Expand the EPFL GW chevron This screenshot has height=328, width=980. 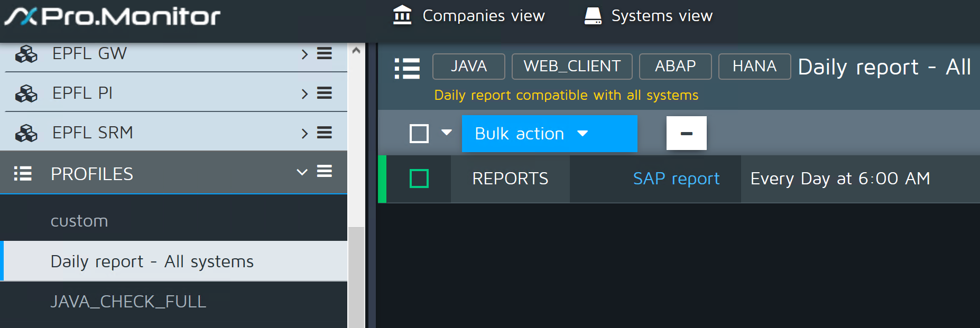pyautogui.click(x=304, y=54)
